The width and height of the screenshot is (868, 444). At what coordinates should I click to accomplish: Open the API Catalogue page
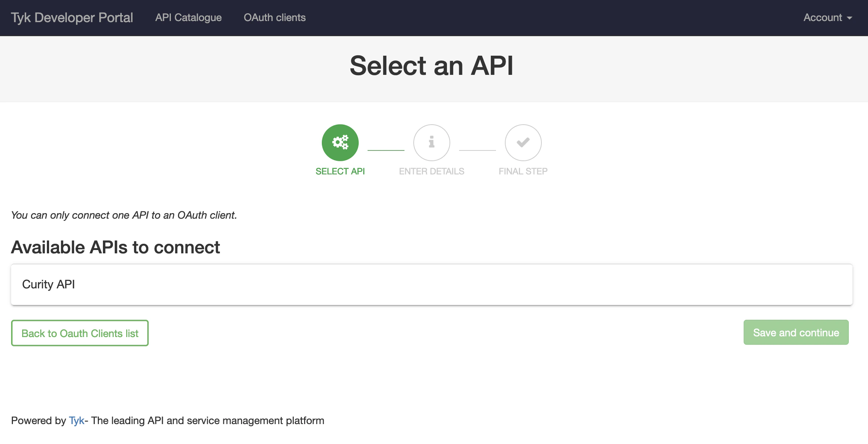click(x=188, y=17)
